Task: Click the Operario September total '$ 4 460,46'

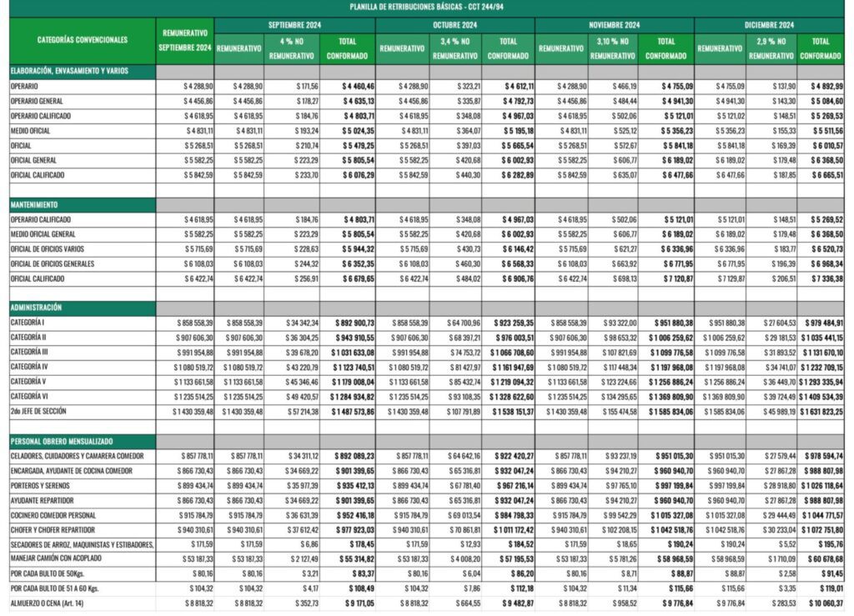Action: point(359,87)
